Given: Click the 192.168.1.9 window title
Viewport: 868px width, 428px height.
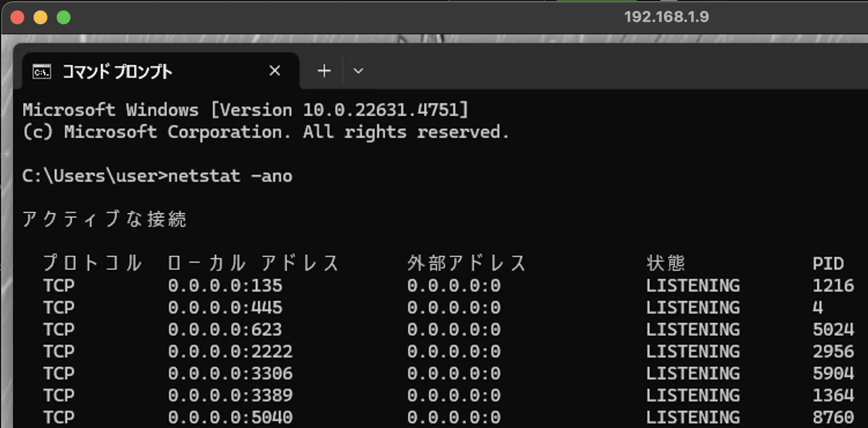Looking at the screenshot, I should 666,17.
